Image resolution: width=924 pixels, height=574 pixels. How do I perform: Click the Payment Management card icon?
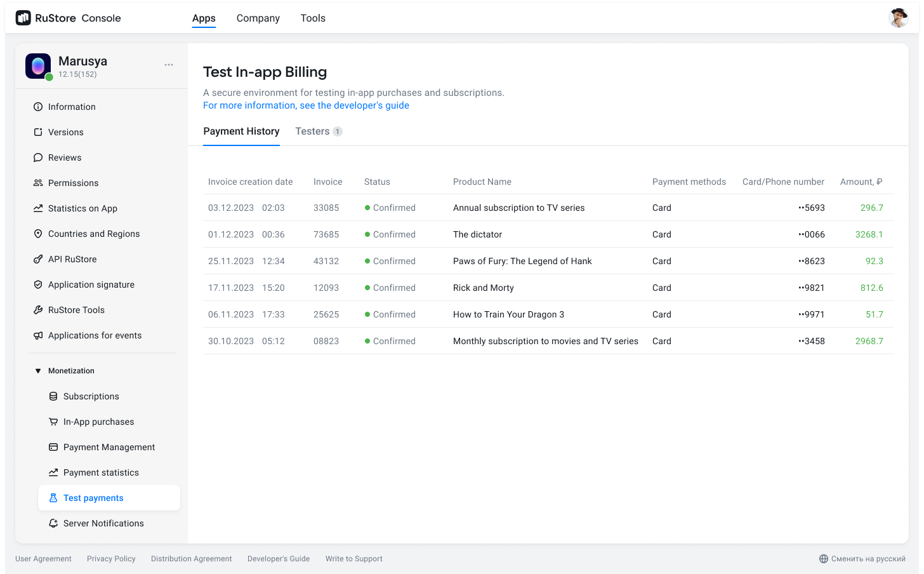(x=53, y=447)
